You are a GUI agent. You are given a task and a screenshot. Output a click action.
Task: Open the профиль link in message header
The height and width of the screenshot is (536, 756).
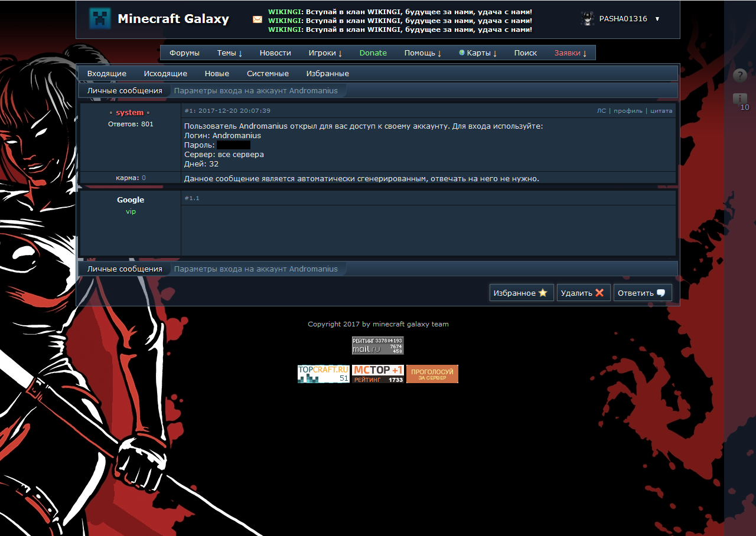click(628, 110)
